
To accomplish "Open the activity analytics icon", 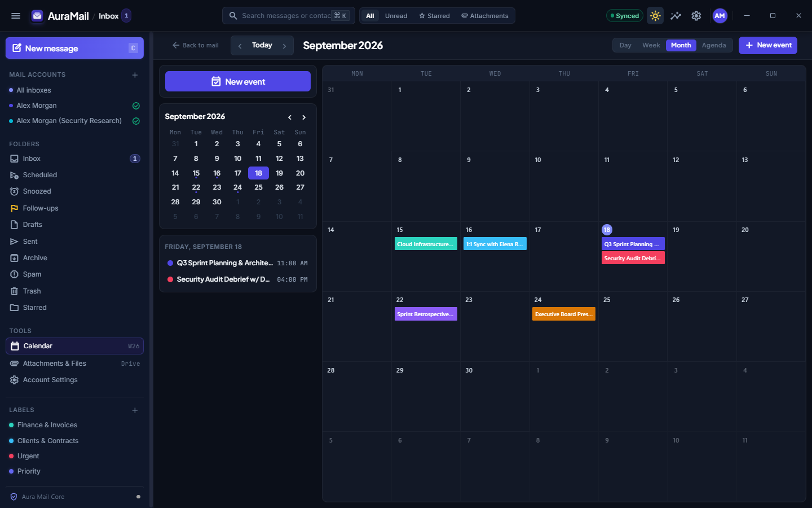I will click(676, 16).
